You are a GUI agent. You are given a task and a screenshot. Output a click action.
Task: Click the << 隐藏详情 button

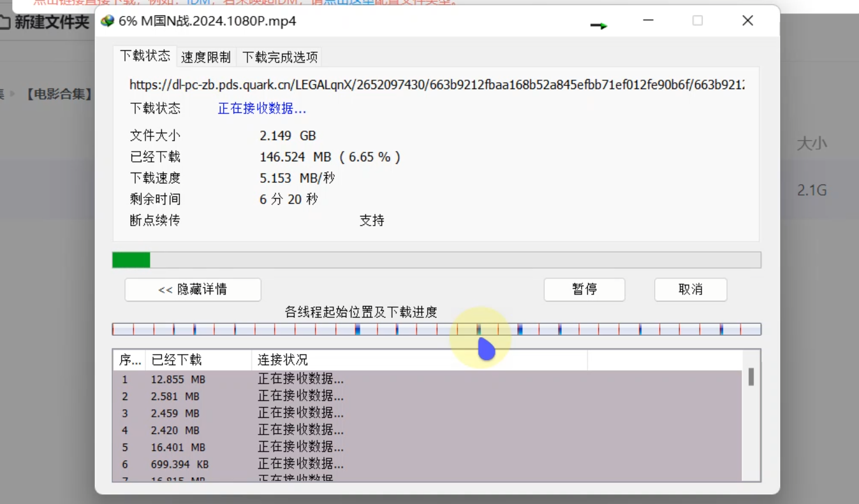point(193,289)
